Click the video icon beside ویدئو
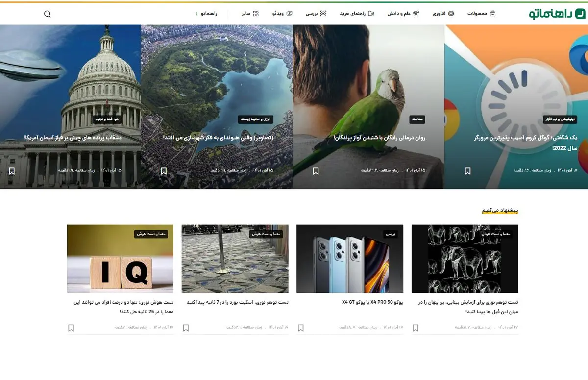588x380 pixels. (289, 14)
